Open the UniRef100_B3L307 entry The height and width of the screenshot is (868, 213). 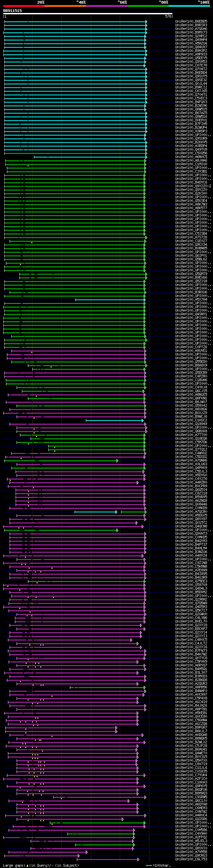click(x=191, y=672)
